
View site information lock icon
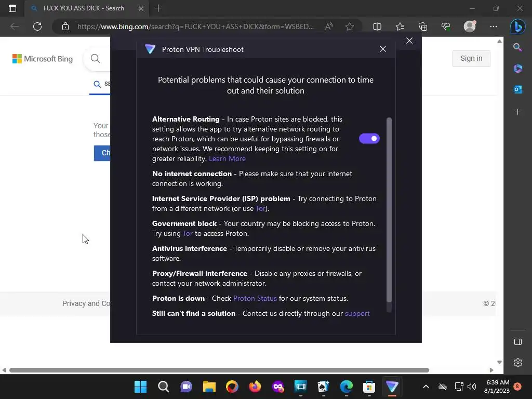tap(65, 26)
